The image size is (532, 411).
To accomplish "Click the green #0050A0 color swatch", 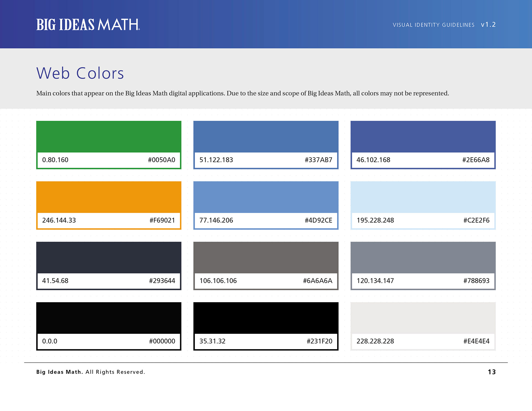I will 109,137.
